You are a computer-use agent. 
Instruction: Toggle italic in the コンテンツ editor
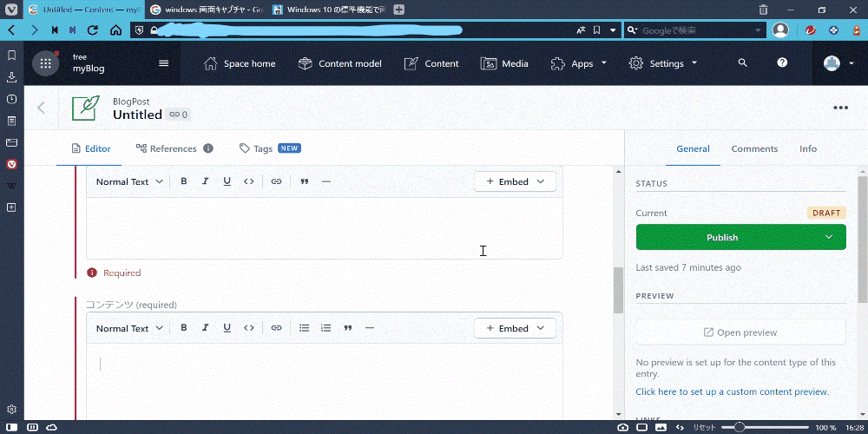pos(205,328)
